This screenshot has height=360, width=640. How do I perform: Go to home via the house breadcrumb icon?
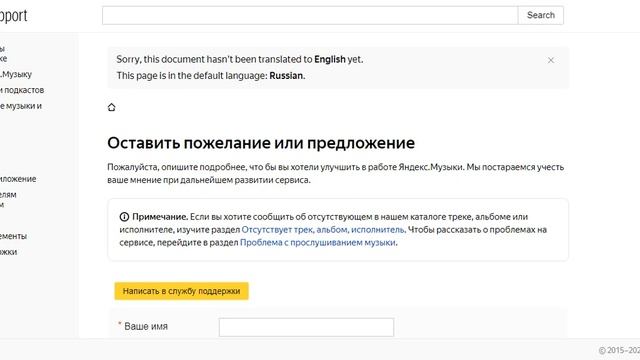click(x=111, y=107)
